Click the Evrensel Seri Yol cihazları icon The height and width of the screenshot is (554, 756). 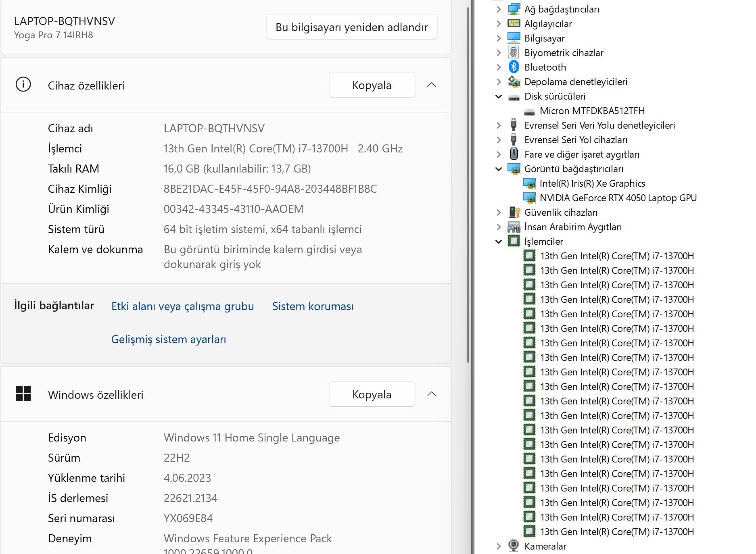pos(514,140)
